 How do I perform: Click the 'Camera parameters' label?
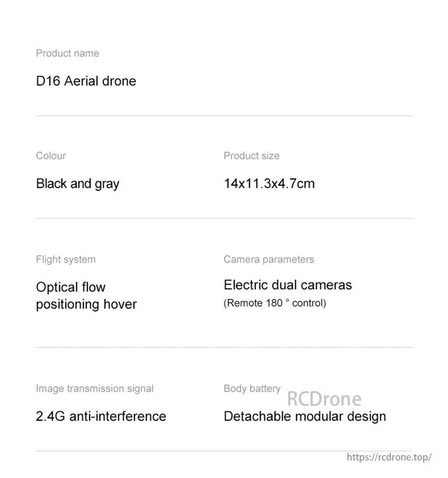coord(269,260)
